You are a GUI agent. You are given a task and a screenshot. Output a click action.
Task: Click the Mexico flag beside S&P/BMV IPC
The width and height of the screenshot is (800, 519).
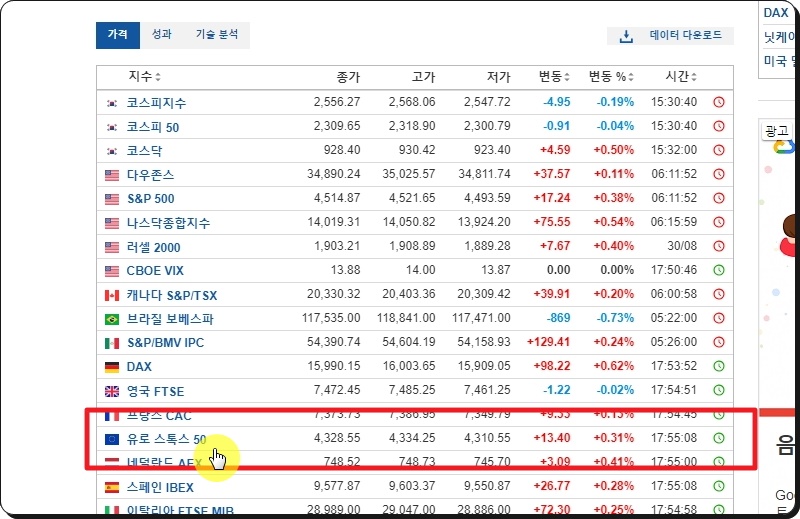112,343
